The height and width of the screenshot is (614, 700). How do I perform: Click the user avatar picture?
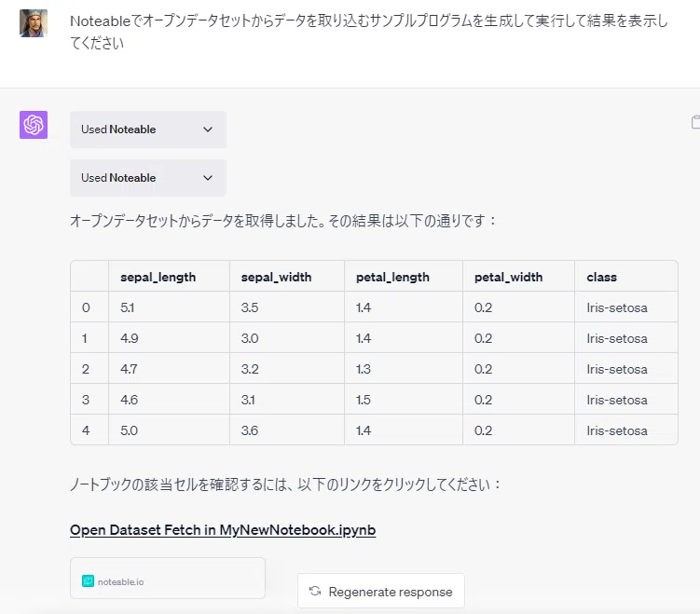tap(34, 23)
